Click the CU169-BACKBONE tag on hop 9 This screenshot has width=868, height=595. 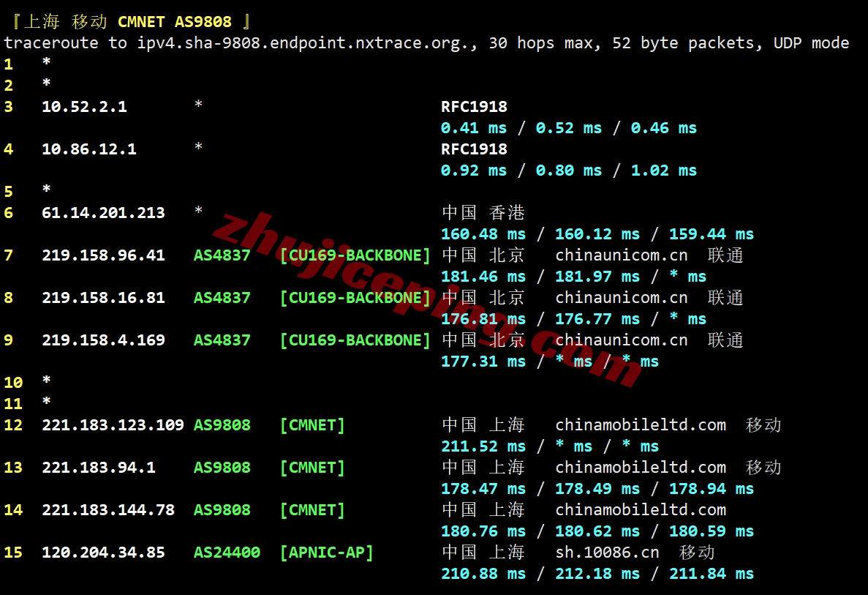click(356, 340)
